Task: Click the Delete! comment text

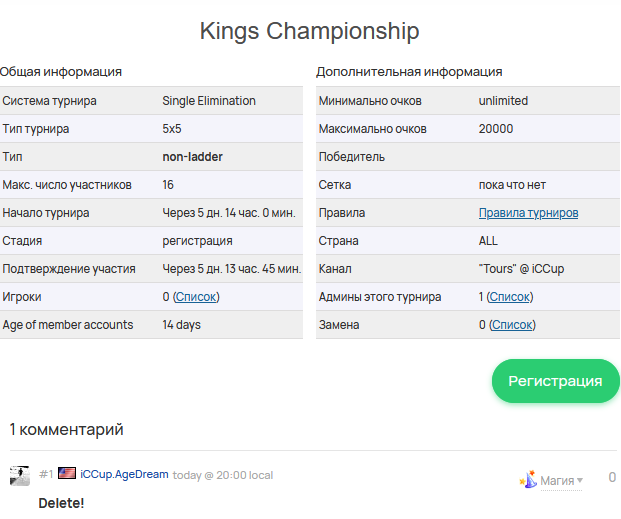Action: point(61,503)
